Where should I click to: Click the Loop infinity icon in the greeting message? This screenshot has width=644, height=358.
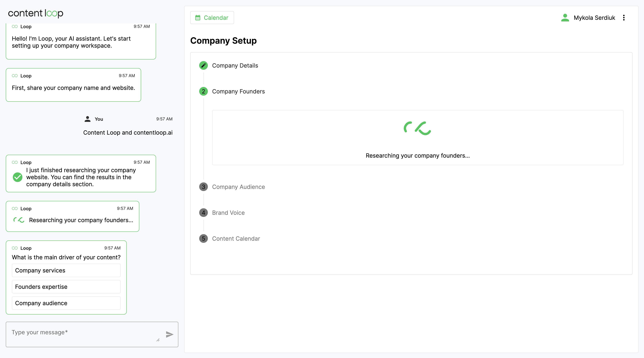tap(15, 26)
